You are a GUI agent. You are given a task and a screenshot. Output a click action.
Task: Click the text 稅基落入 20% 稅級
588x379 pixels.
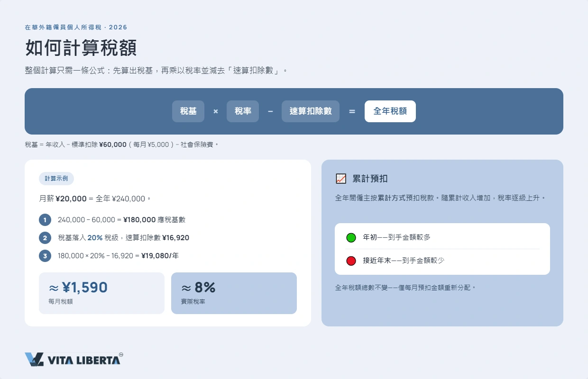[88, 238]
